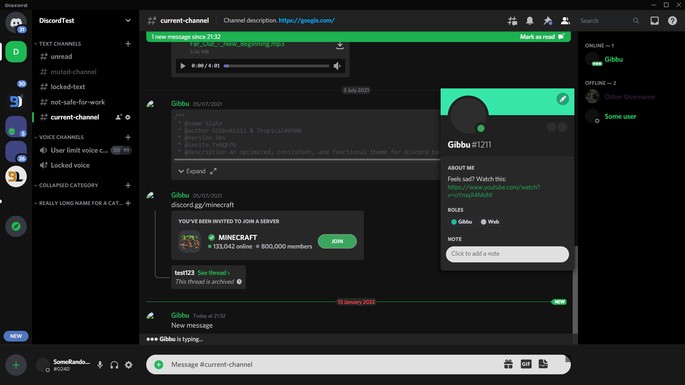Open notification settings bell icon

point(529,21)
